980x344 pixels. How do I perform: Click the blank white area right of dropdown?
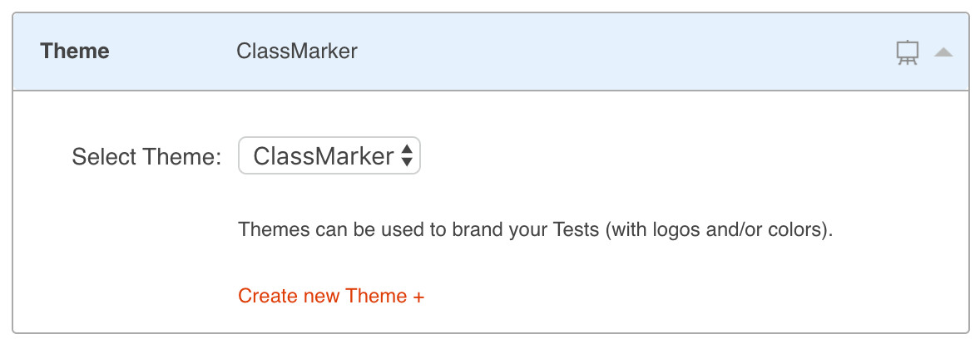(666, 156)
